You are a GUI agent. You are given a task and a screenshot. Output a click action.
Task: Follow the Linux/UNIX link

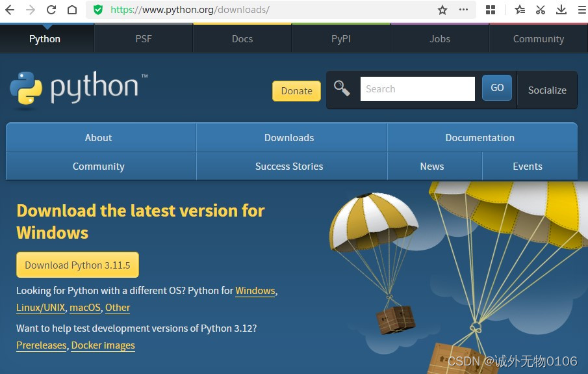pos(40,308)
